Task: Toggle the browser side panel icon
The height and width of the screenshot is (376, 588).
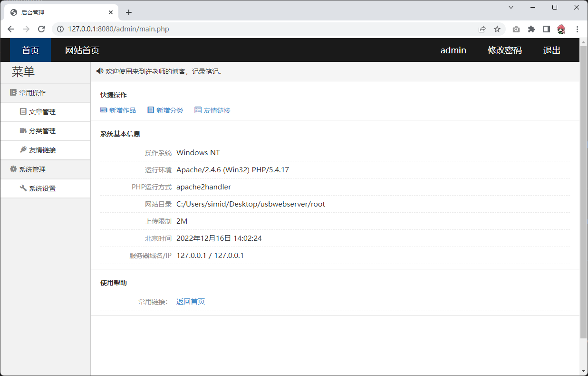Action: (x=547, y=29)
